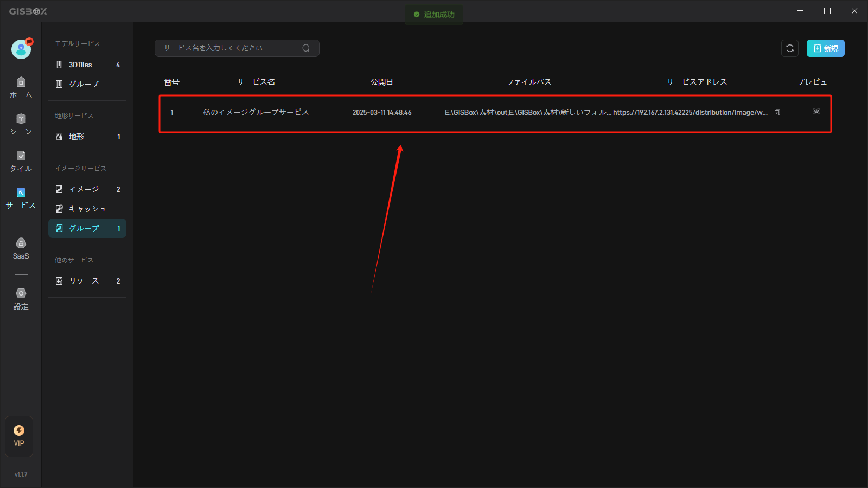The height and width of the screenshot is (488, 868).
Task: Open 地形 terrain service list
Action: 87,137
